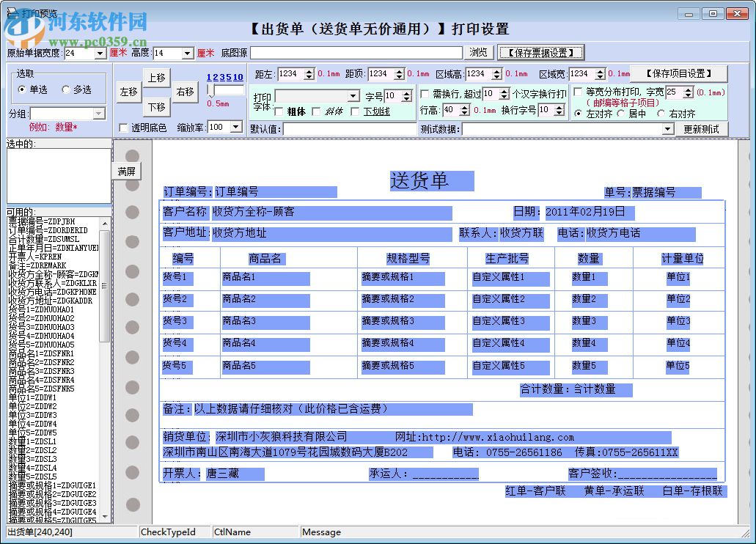Select the 居中 (center align) radio button
The image size is (756, 544).
point(620,111)
